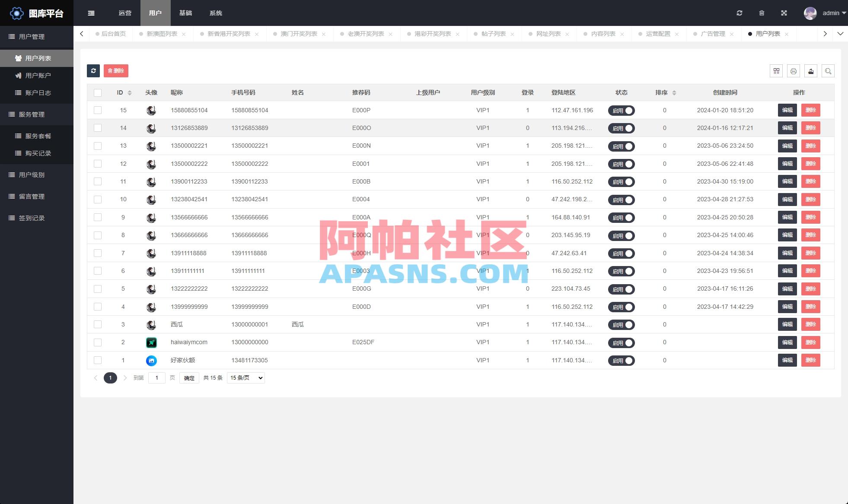Open the 15 条/页 page size dropdown
This screenshot has height=504, width=848.
(x=245, y=377)
